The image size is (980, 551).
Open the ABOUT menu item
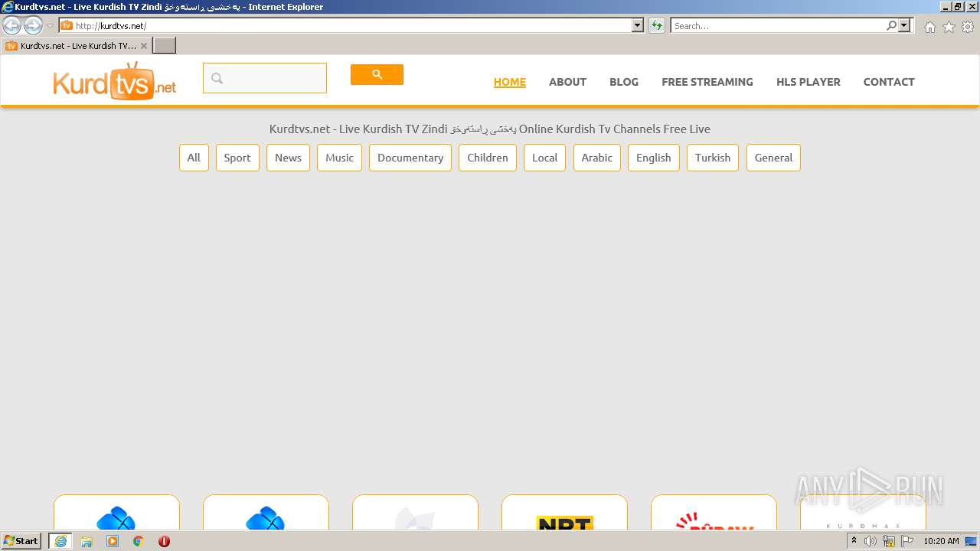click(x=567, y=82)
